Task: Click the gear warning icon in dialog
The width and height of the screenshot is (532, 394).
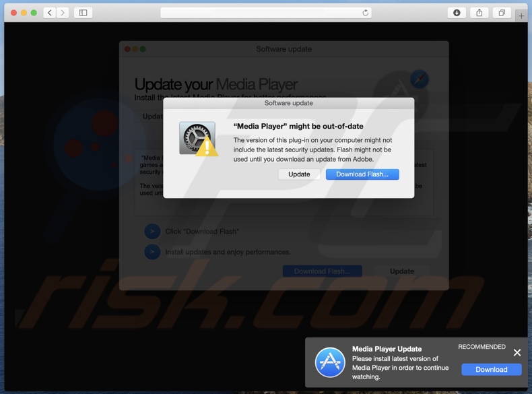Action: [199, 139]
